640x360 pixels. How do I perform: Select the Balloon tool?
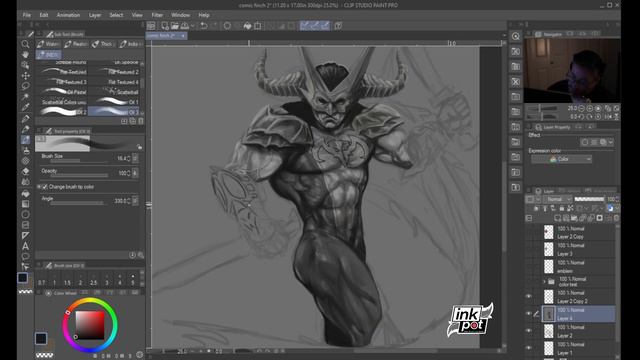click(x=25, y=257)
